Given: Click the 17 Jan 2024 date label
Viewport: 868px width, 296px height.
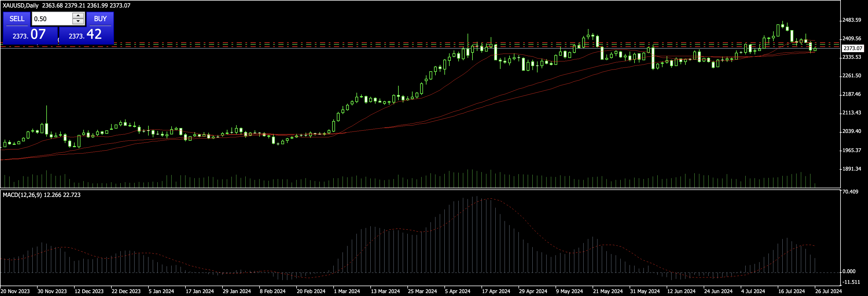Looking at the screenshot, I should point(200,291).
